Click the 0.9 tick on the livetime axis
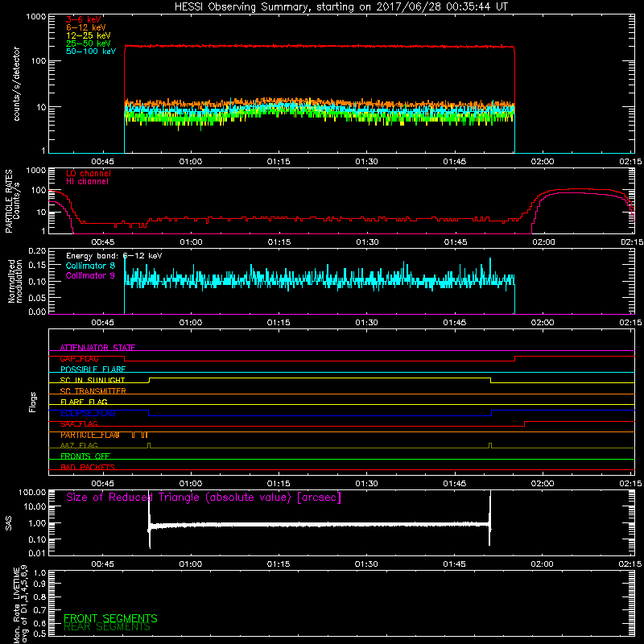 click(x=39, y=584)
